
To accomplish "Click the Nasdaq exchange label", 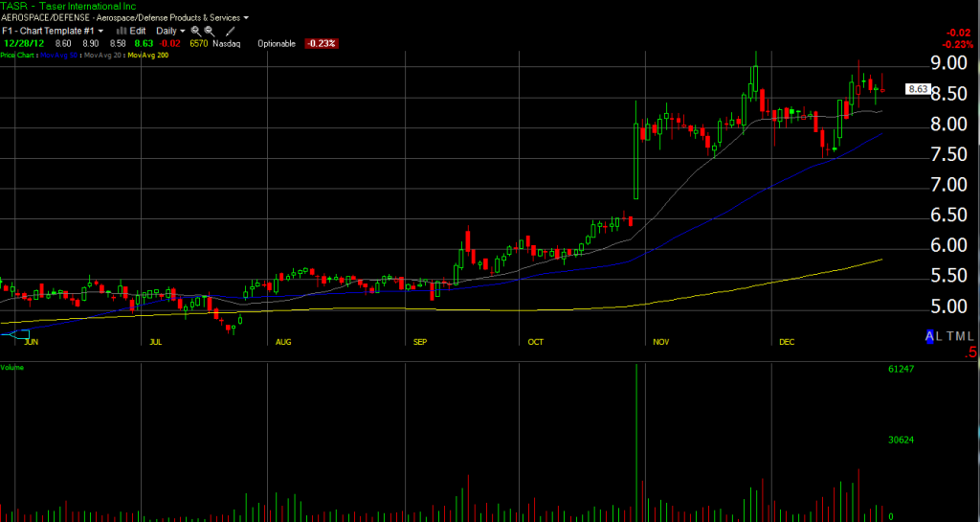I will (x=226, y=44).
